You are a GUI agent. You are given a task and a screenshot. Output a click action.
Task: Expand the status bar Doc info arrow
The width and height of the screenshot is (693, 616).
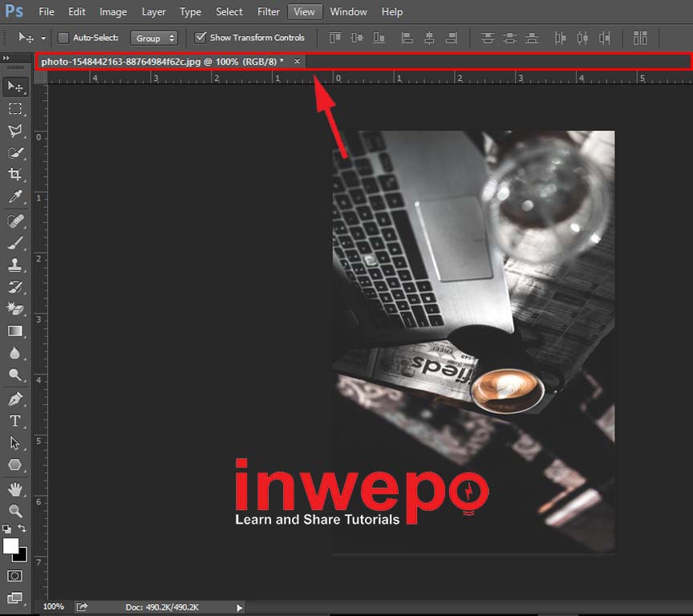pos(239,608)
